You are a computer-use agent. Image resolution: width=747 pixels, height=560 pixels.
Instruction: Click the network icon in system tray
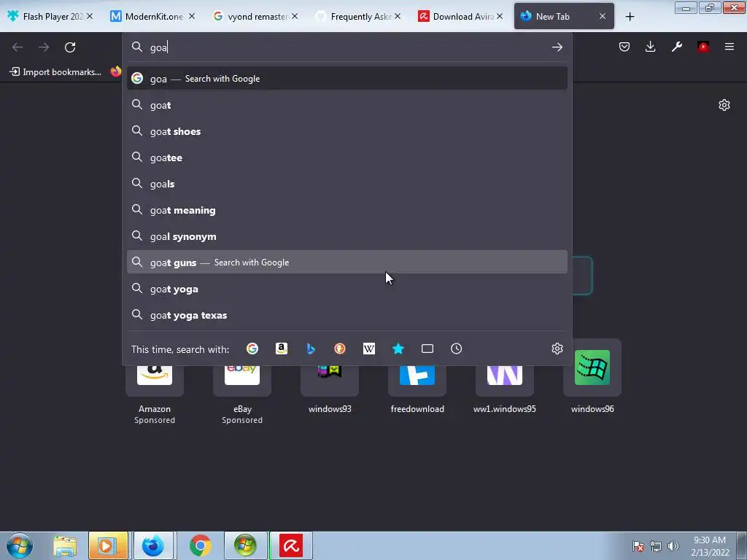coord(656,546)
